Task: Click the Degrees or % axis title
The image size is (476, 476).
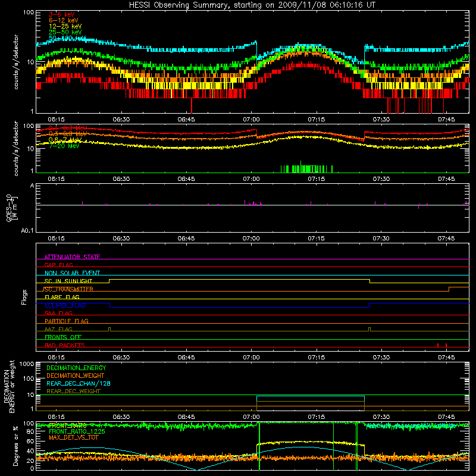Action: click(x=15, y=446)
